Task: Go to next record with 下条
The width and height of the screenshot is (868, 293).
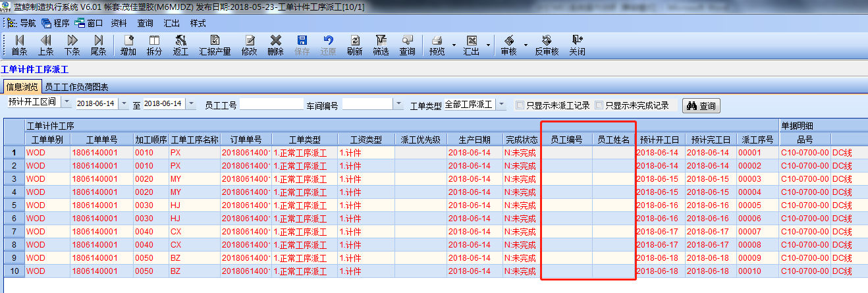Action: click(x=72, y=45)
